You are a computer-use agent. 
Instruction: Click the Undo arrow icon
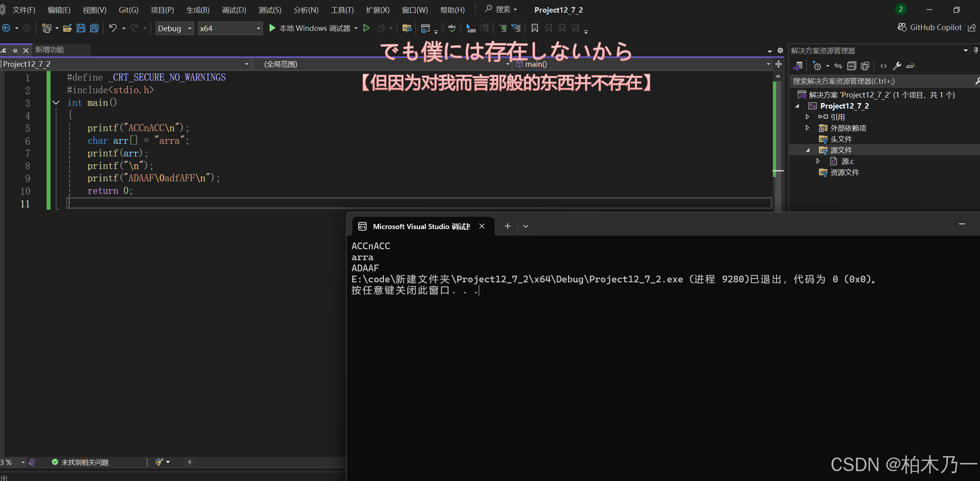coord(113,28)
